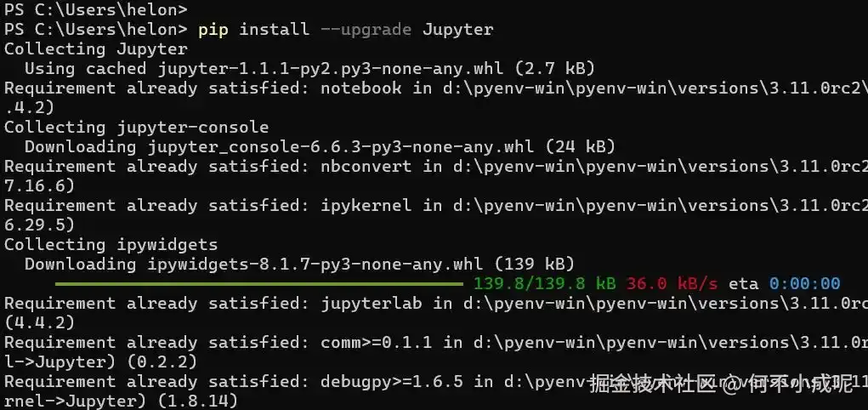This screenshot has height=410, width=868.
Task: Click the empty first PS prompt line
Action: coord(96,9)
